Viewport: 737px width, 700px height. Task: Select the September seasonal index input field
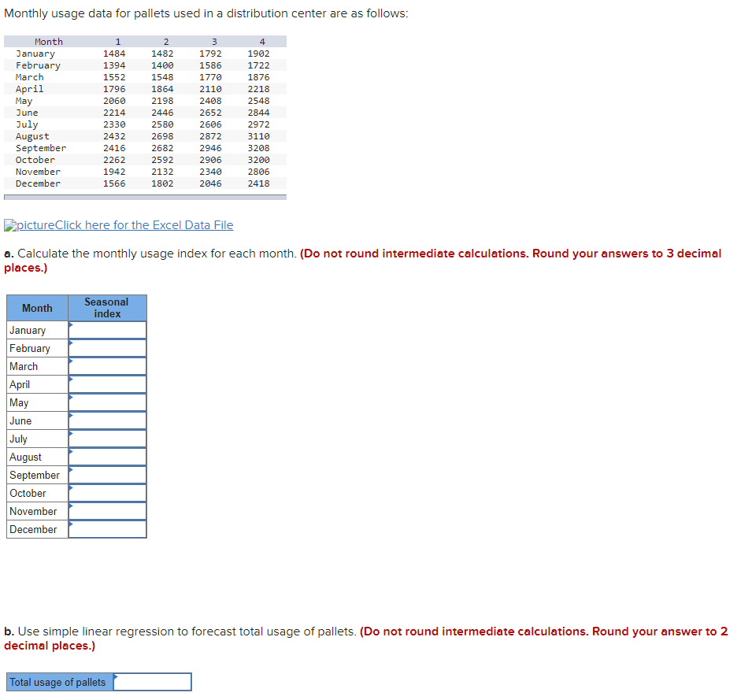pyautogui.click(x=107, y=474)
